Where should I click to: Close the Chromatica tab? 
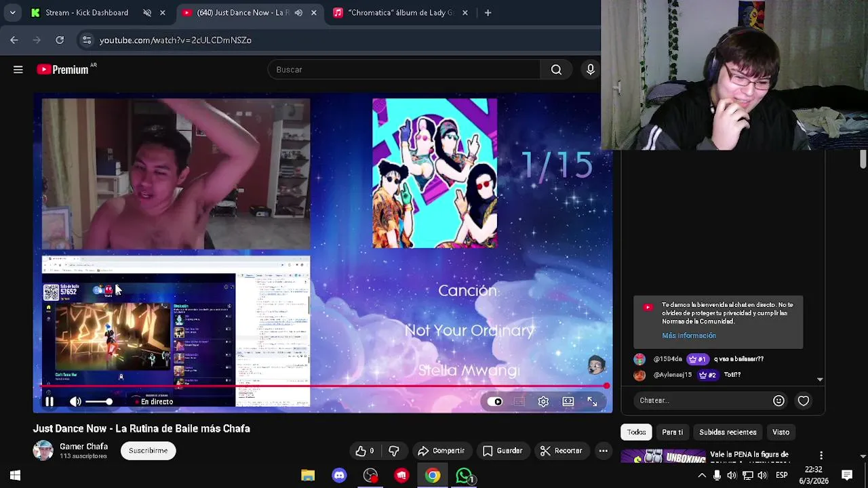coord(465,13)
